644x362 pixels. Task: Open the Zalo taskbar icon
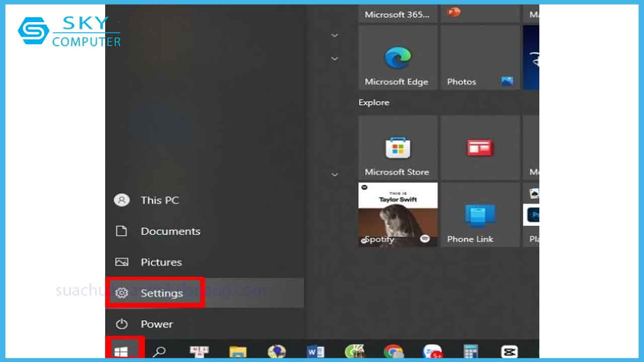[x=432, y=352]
